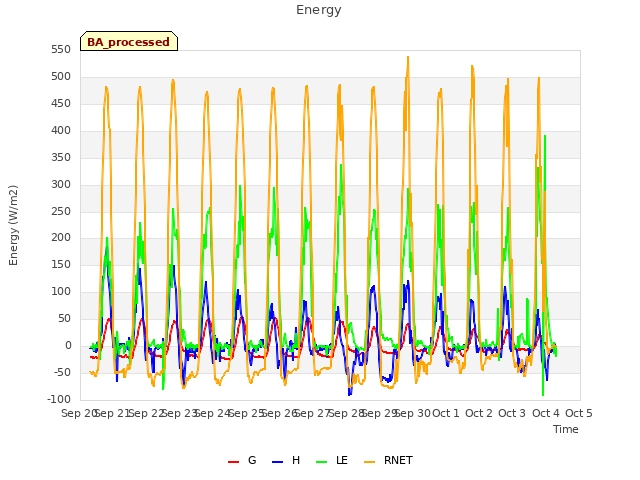Click the -100 y-axis tick label
This screenshot has height=480, width=640.
tap(59, 399)
